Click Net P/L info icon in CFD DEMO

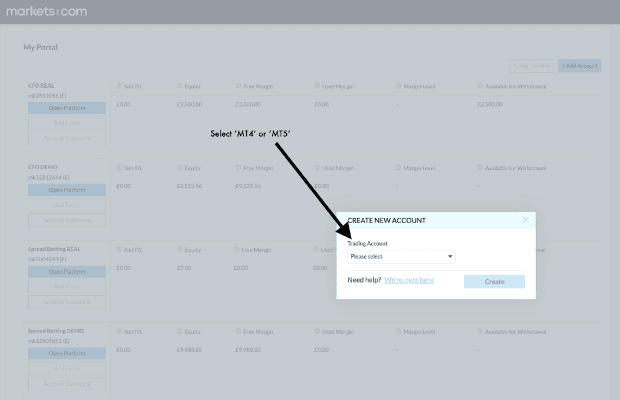119,167
